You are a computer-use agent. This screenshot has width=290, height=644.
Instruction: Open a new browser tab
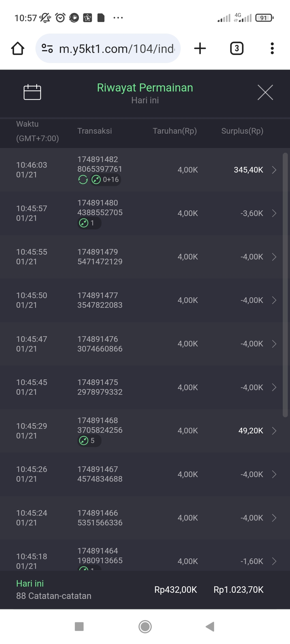[x=200, y=49]
